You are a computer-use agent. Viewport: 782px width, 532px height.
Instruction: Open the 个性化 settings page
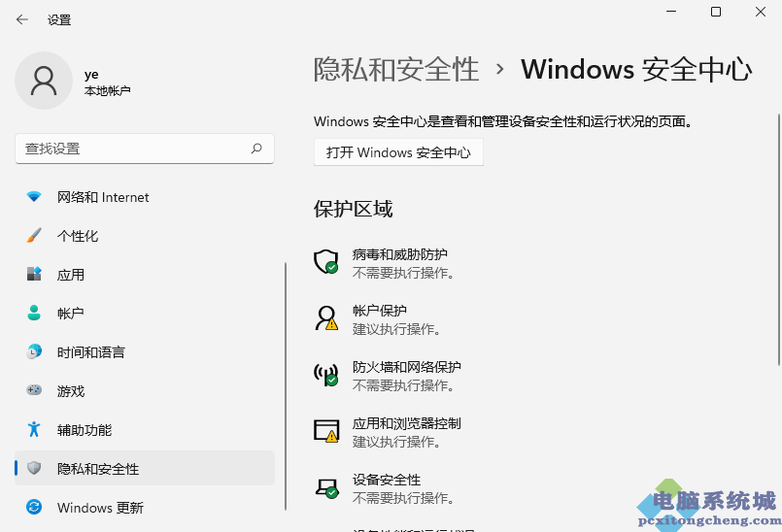pyautogui.click(x=145, y=235)
